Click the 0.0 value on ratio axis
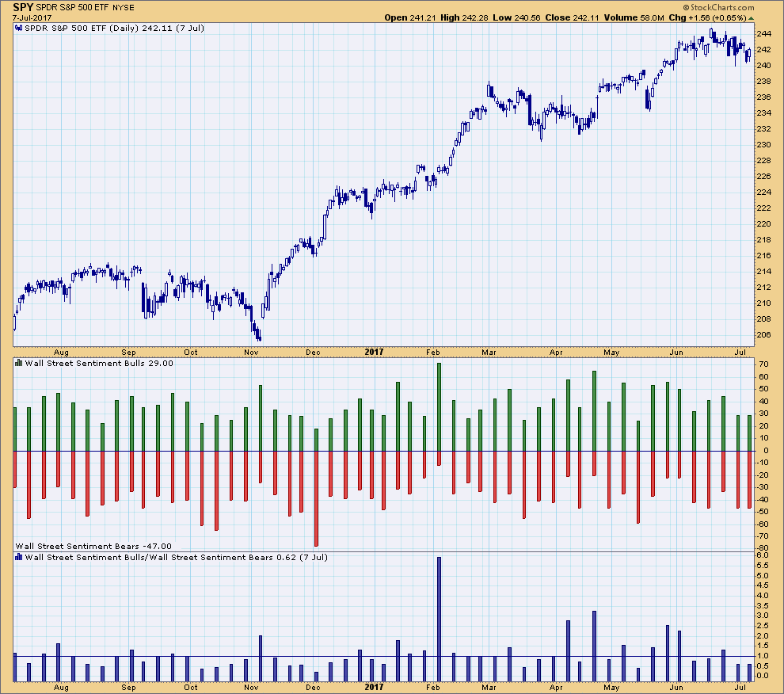Screen dimensions: 784x694 tap(763, 676)
